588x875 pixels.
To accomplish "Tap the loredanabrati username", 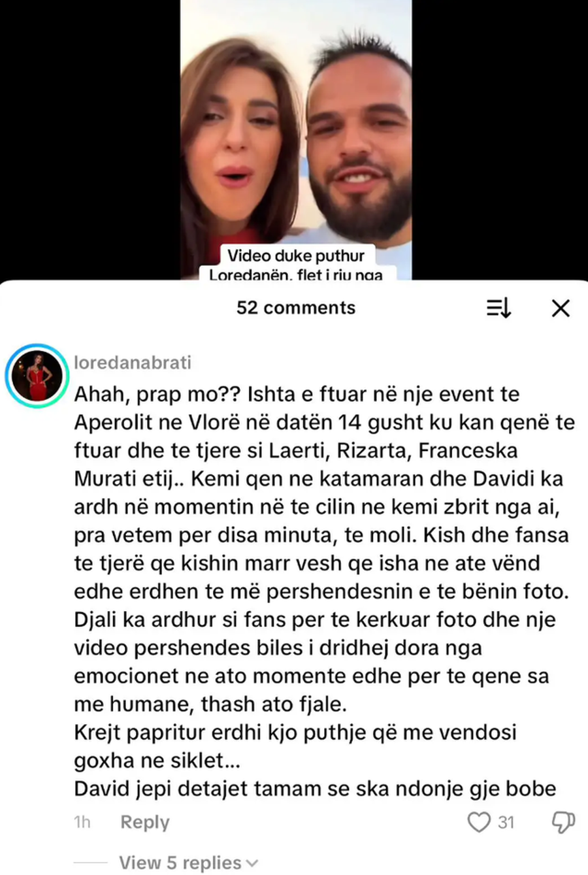I will [133, 363].
